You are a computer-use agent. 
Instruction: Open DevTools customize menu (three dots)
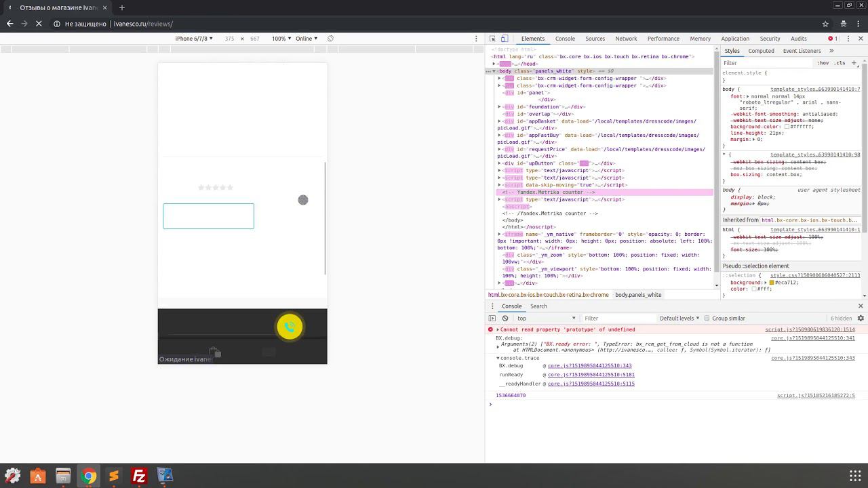click(848, 39)
